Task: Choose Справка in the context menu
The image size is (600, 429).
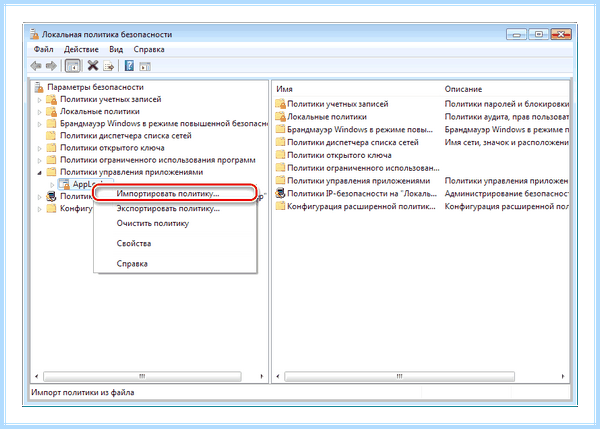Action: (175, 264)
